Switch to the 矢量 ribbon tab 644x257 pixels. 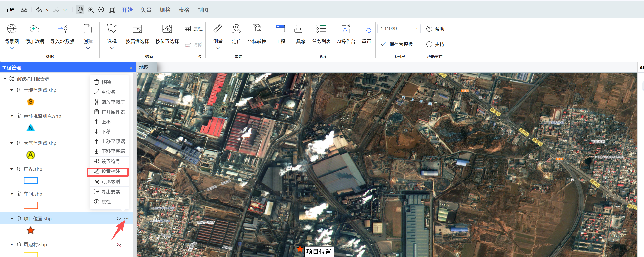(x=146, y=10)
